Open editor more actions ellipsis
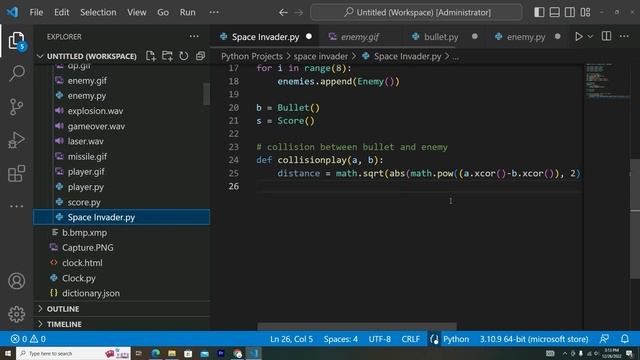The width and height of the screenshot is (640, 360). pos(624,36)
